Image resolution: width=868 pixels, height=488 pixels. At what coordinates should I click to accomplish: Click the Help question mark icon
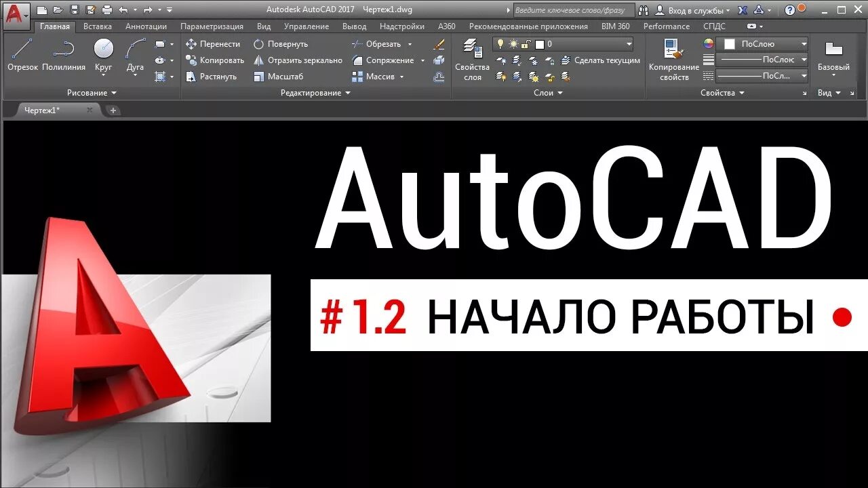(x=790, y=10)
